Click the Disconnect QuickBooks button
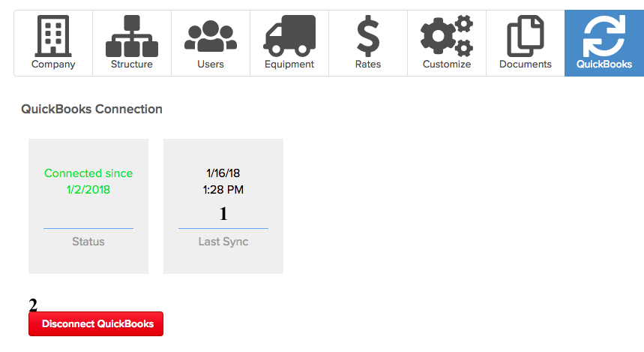The width and height of the screenshot is (644, 352). tap(96, 323)
